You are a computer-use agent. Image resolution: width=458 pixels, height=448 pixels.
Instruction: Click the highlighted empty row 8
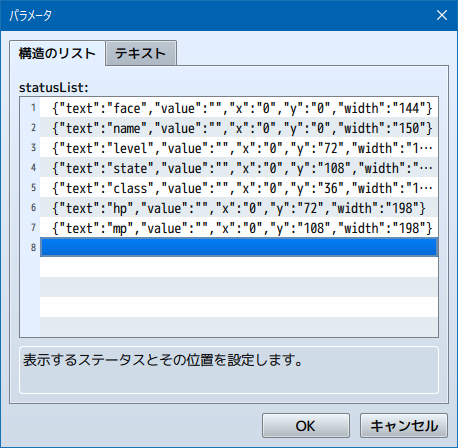click(x=239, y=247)
